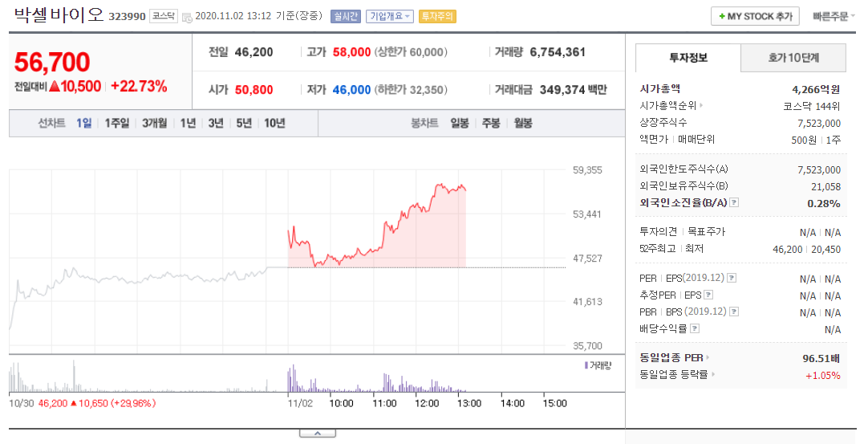Click the current price 56,700

(52, 62)
